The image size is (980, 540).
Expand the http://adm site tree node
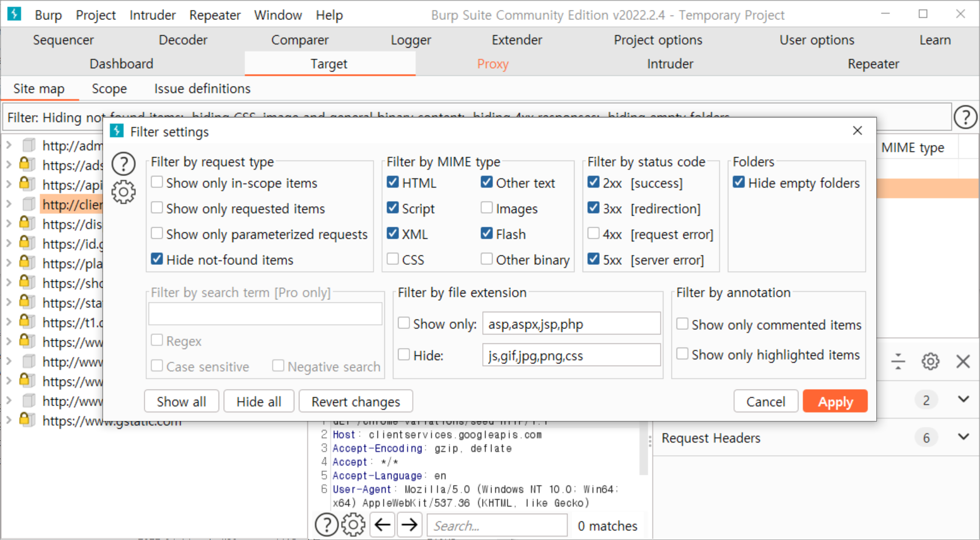point(9,145)
